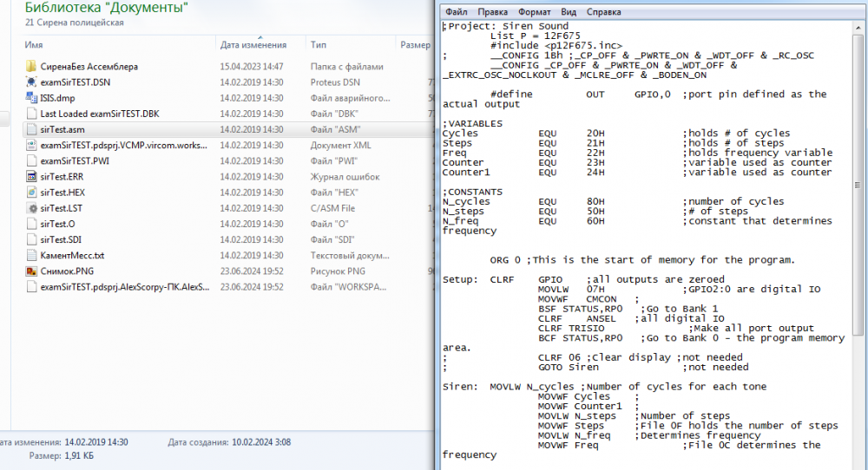Click the ISIS.dmp crash dump icon
This screenshot has height=470, width=868.
point(31,98)
